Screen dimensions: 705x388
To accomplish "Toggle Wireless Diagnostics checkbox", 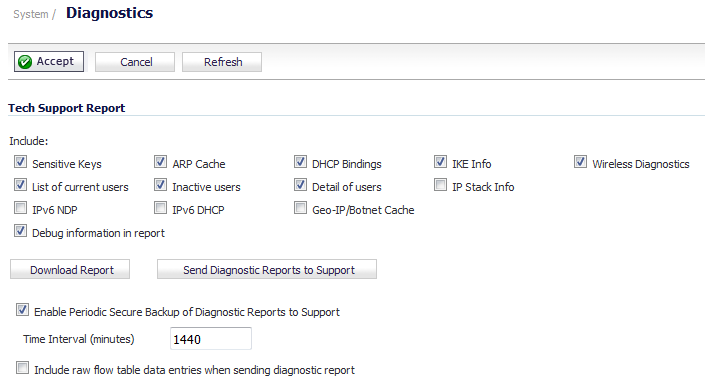I will pyautogui.click(x=580, y=162).
